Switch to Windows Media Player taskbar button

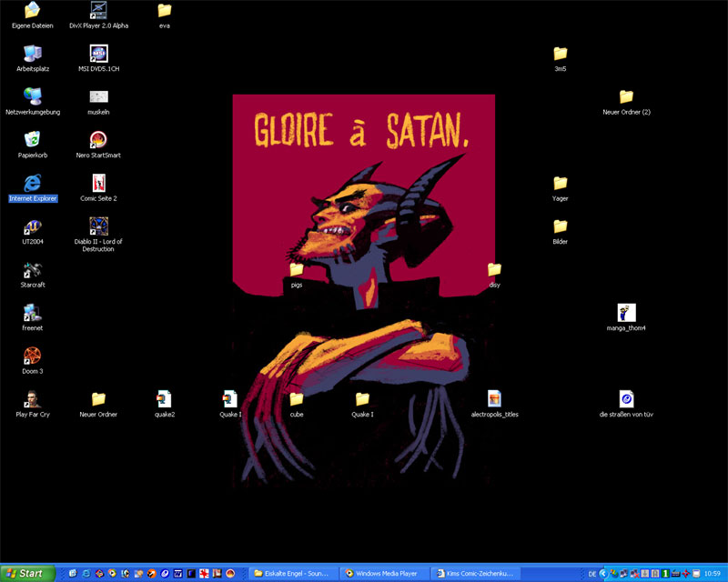pyautogui.click(x=384, y=573)
